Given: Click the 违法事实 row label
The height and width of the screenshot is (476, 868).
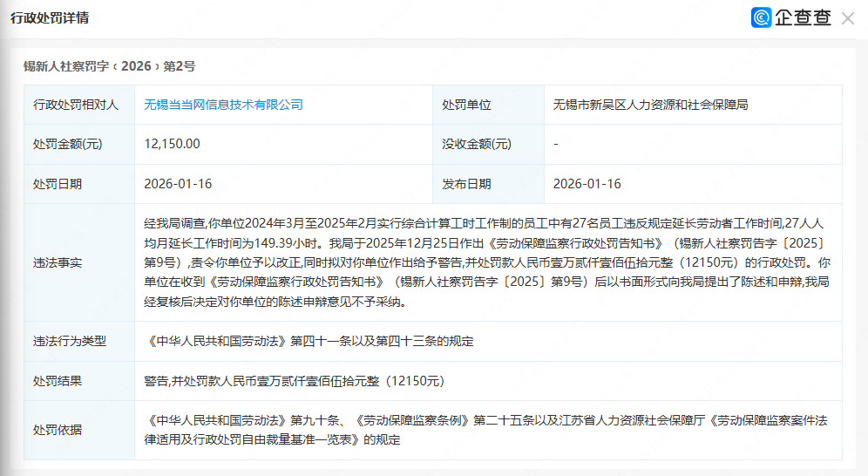Looking at the screenshot, I should pos(58,262).
